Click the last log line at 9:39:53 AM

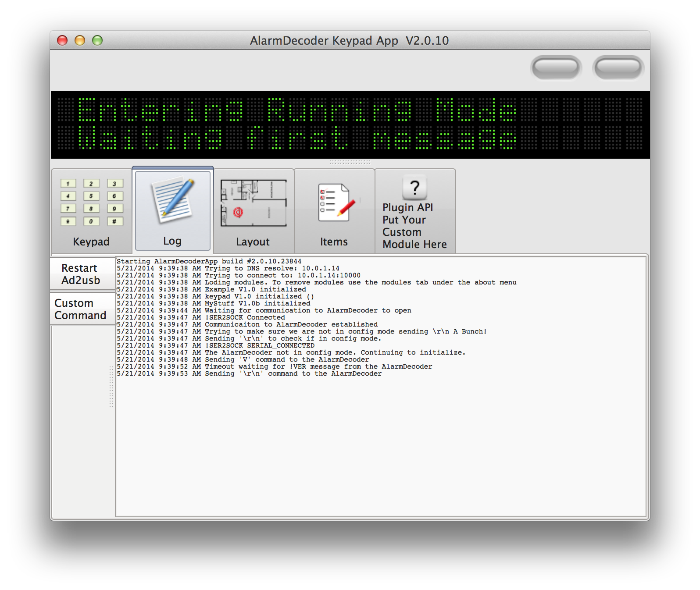(x=249, y=373)
